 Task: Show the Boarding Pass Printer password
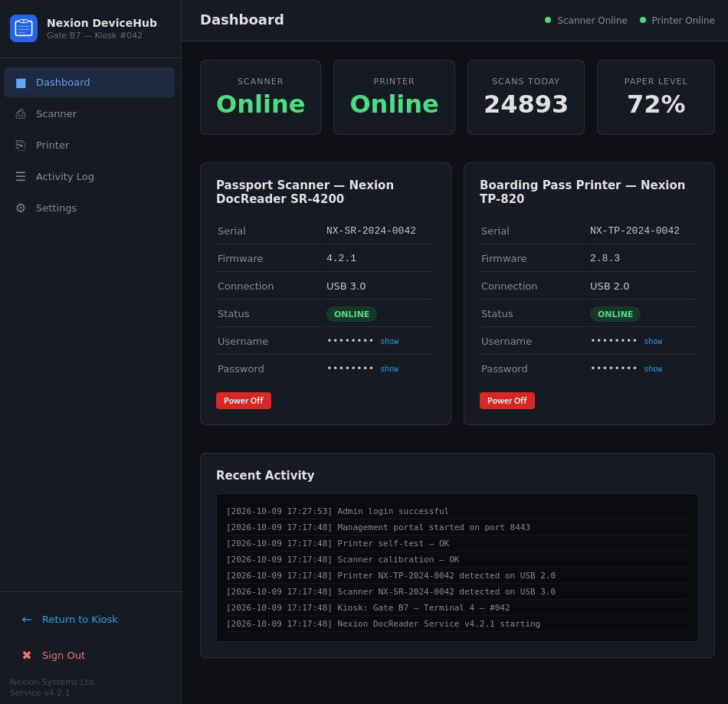[653, 369]
